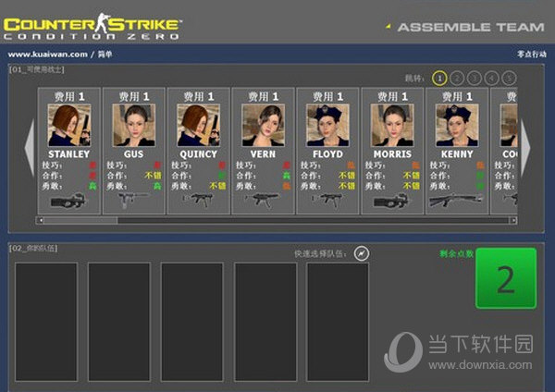This screenshot has width=555, height=392.
Task: Click STANLEY's weapon icon
Action: pyautogui.click(x=68, y=201)
